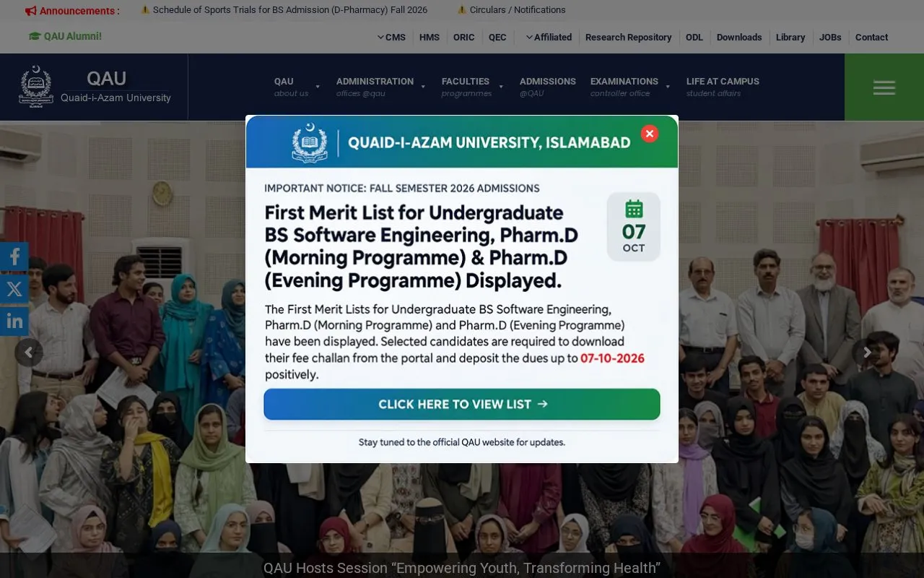Go to previous slide in carousel
Image resolution: width=924 pixels, height=578 pixels.
click(x=29, y=353)
